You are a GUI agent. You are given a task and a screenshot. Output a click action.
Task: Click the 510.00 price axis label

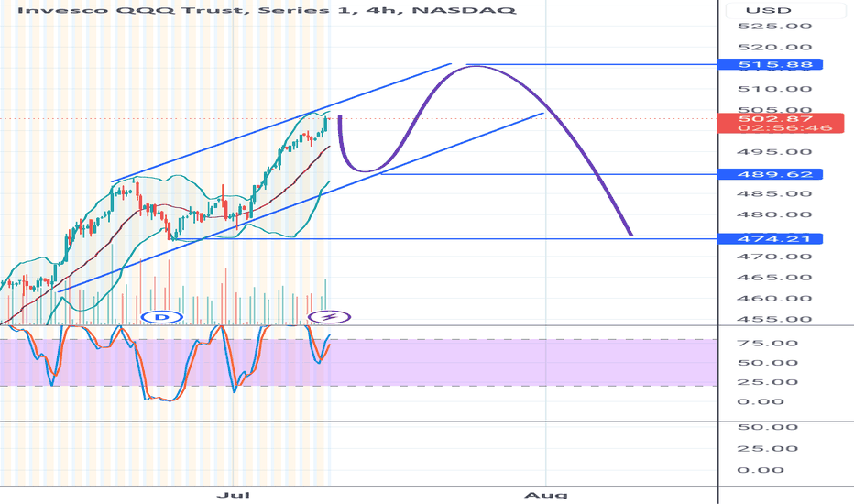tap(774, 89)
